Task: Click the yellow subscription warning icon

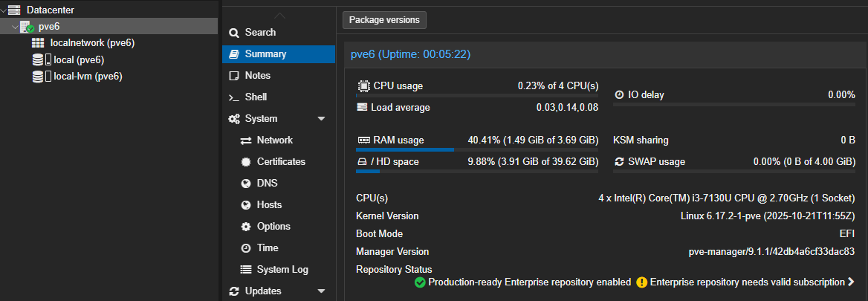Action: click(642, 282)
